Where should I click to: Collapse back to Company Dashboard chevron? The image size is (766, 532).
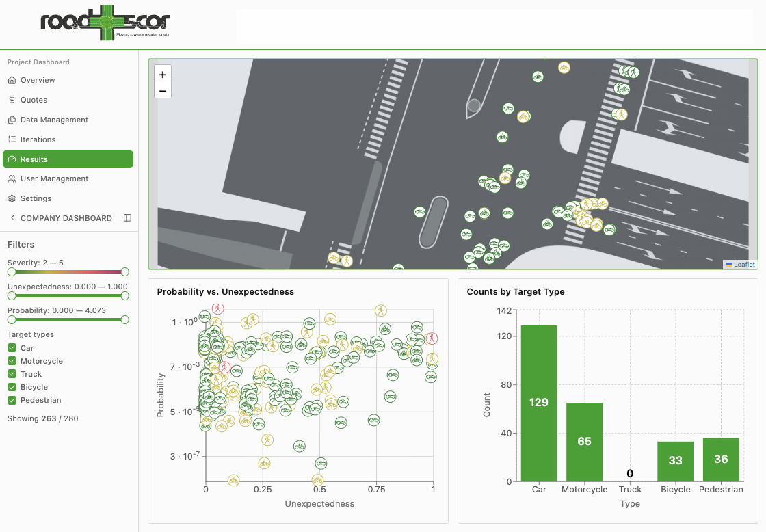pyautogui.click(x=12, y=218)
